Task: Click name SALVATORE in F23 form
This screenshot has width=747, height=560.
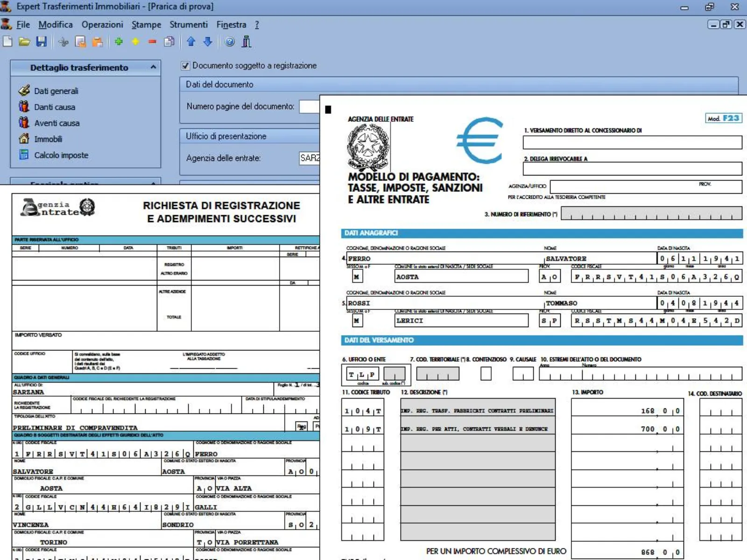Action: click(566, 259)
